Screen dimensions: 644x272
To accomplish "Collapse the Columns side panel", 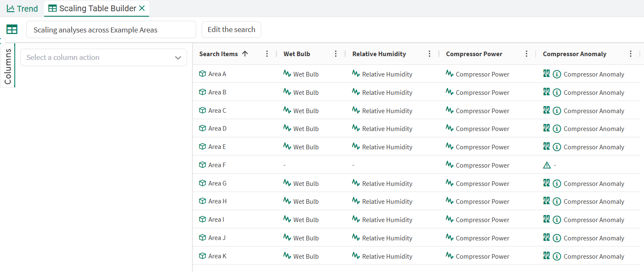I will [x=1, y=41].
